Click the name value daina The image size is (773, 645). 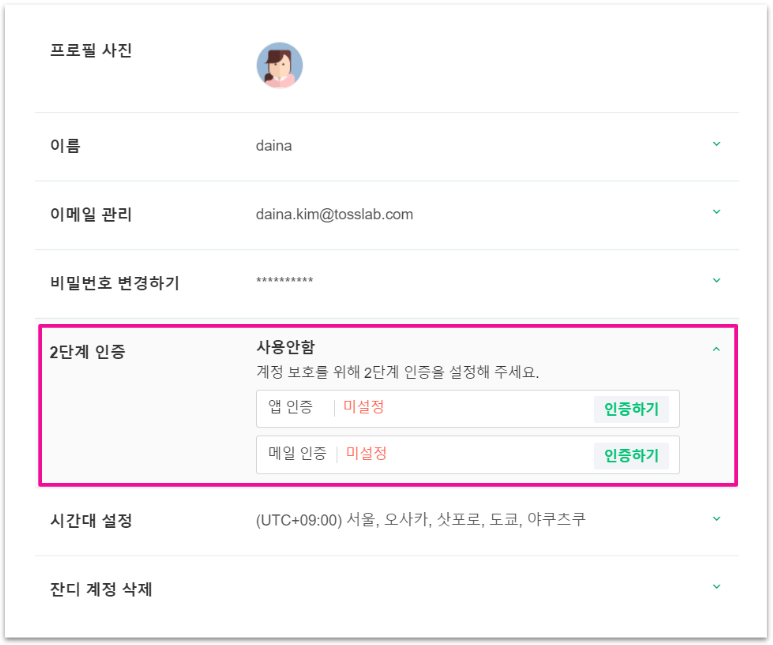click(274, 146)
